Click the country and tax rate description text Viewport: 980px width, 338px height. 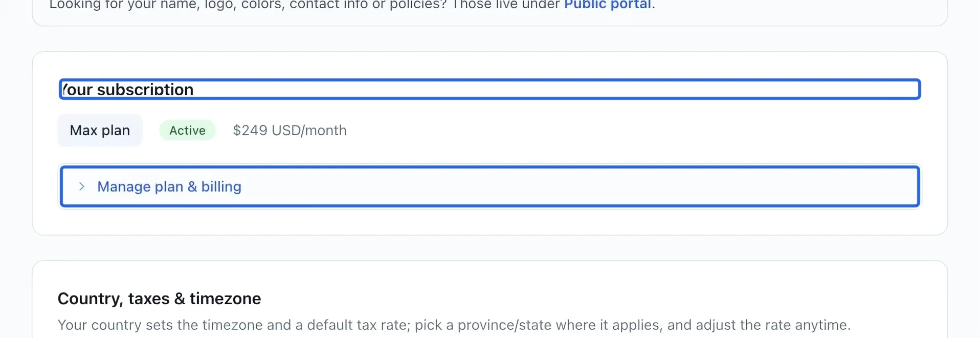click(454, 325)
